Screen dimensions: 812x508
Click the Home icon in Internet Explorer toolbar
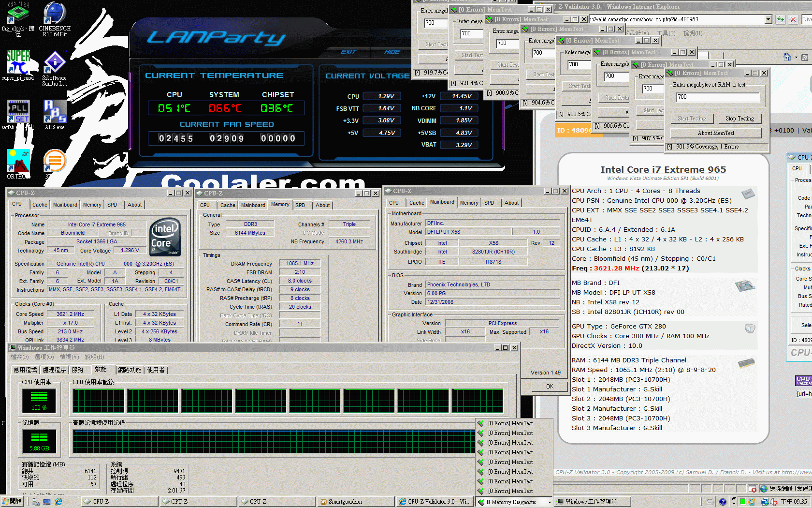[787, 57]
